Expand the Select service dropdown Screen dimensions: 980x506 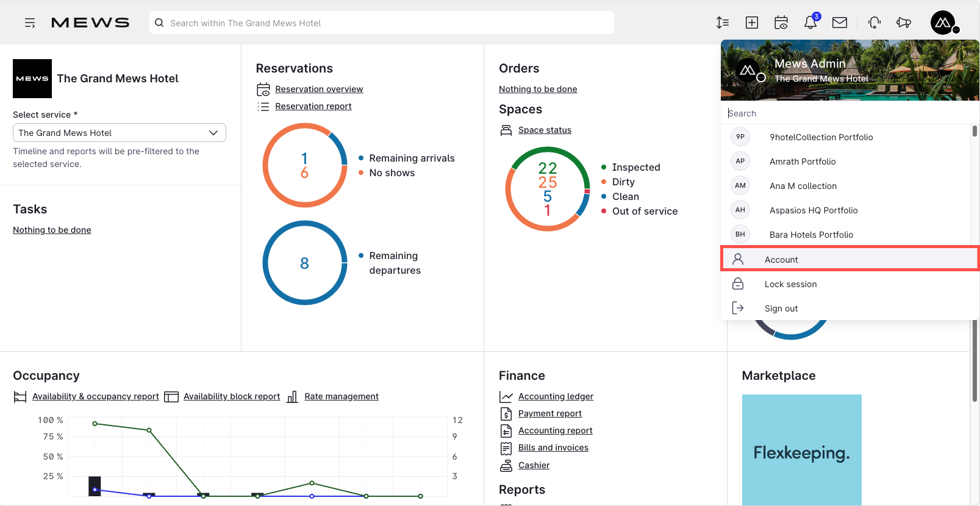pos(120,133)
